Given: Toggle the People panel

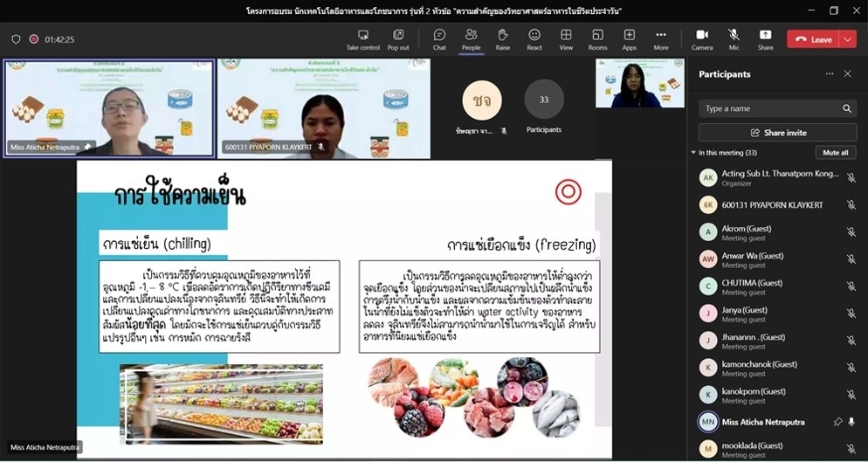Looking at the screenshot, I should coord(471,40).
